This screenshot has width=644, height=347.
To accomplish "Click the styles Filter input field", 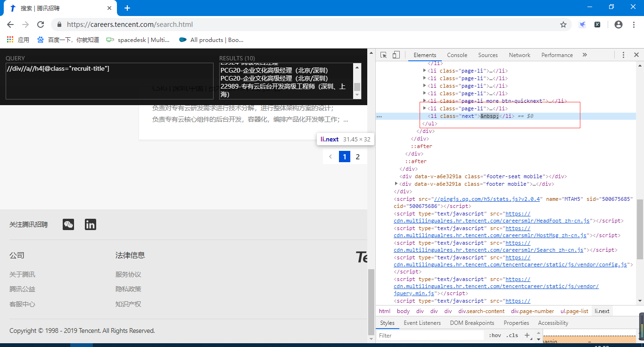I will click(431, 336).
